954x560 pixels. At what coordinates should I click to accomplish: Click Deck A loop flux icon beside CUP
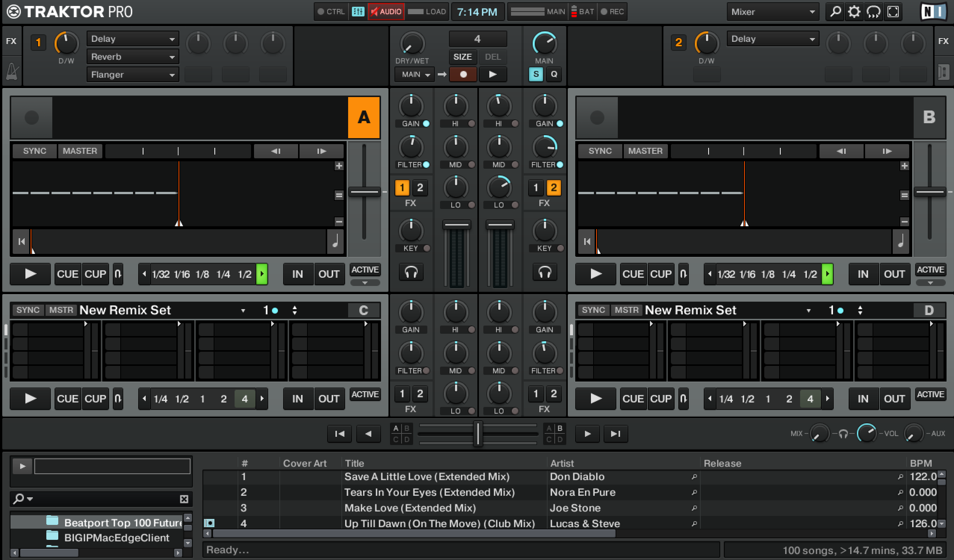tap(118, 274)
